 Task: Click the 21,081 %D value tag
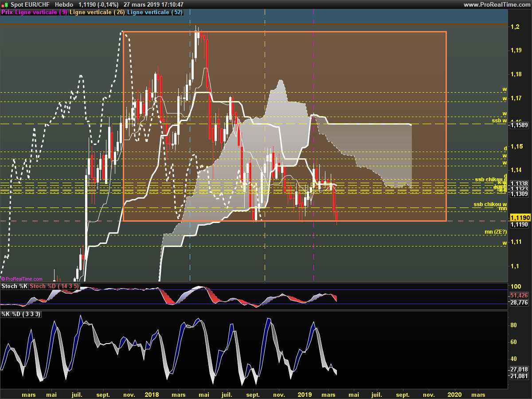tap(519, 376)
